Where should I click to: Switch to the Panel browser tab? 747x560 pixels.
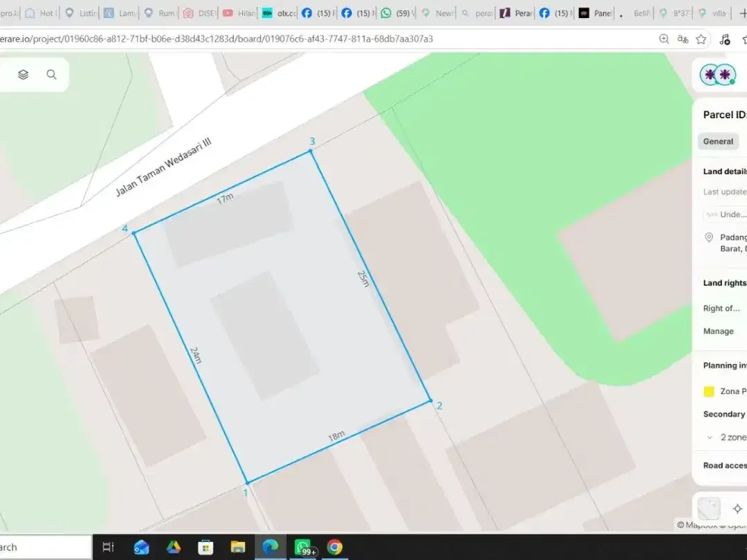click(x=596, y=13)
